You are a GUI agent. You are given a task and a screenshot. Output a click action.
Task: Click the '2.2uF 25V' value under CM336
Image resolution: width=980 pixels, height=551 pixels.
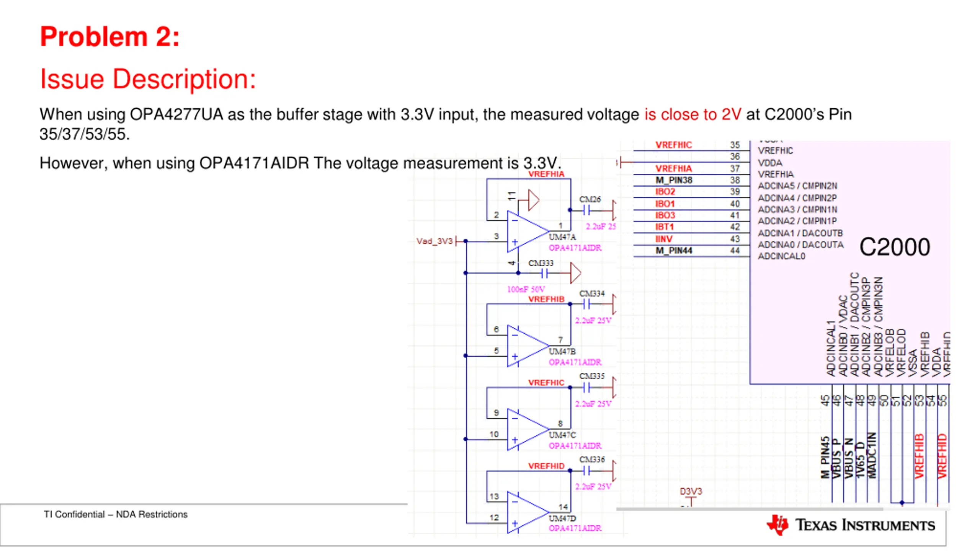pos(593,487)
